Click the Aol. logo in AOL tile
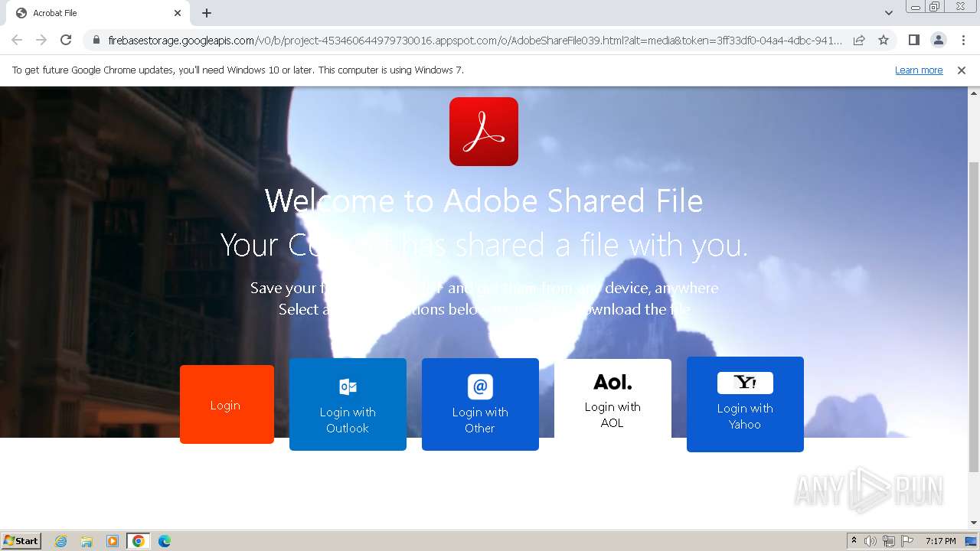This screenshot has width=980, height=551. 612,382
